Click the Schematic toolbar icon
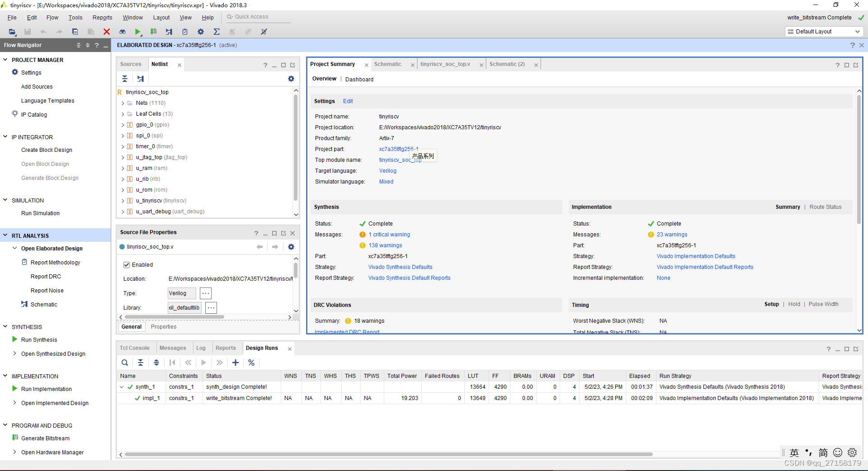868x471 pixels. 169,32
